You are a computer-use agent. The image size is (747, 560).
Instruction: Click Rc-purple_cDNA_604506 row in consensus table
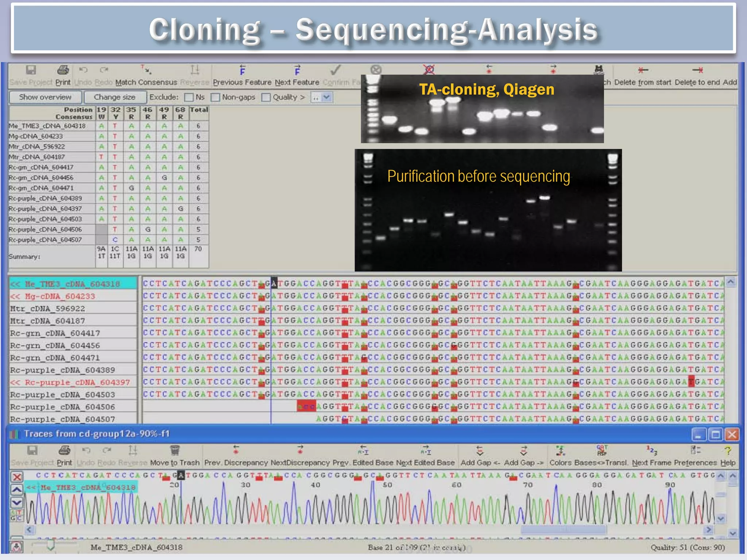point(108,229)
